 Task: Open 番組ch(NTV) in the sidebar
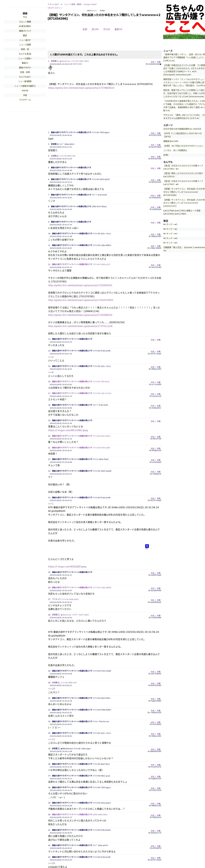point(25,68)
